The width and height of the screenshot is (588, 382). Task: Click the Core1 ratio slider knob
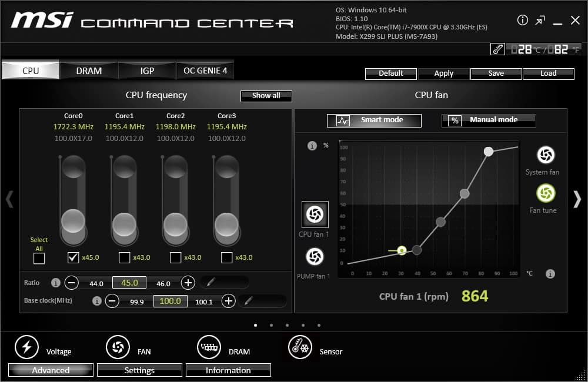pyautogui.click(x=124, y=224)
